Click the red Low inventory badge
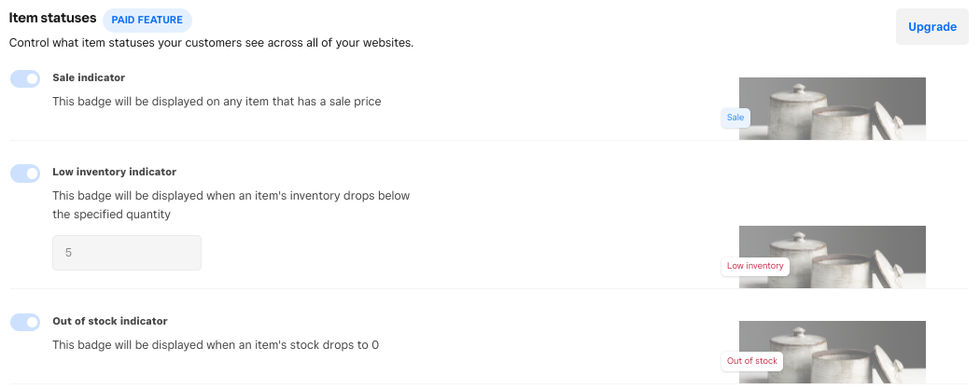Screen dimensions: 980x389 pyautogui.click(x=755, y=267)
